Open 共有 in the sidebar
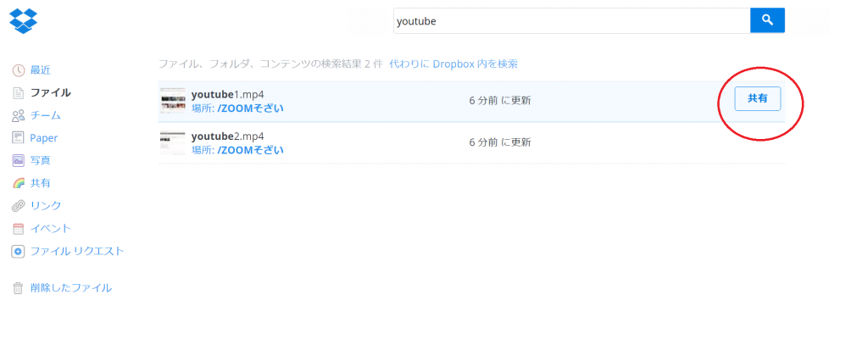Viewport: 868px width, 356px height. 41,183
